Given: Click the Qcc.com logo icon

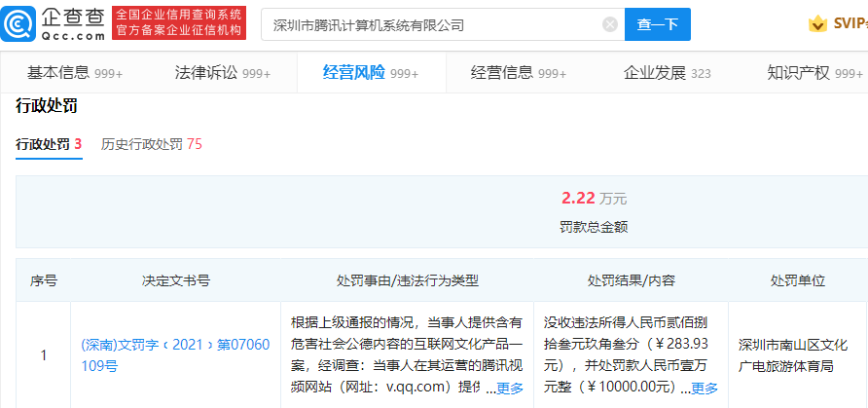Looking at the screenshot, I should point(21,23).
